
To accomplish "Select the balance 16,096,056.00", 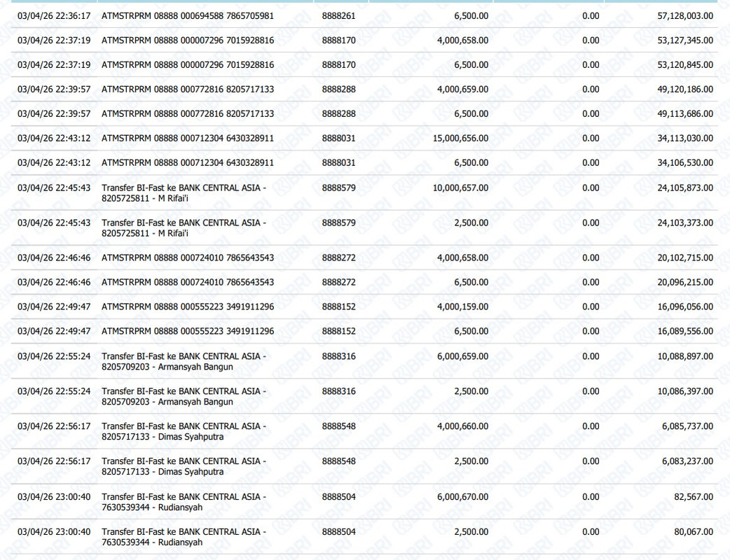I will point(685,307).
